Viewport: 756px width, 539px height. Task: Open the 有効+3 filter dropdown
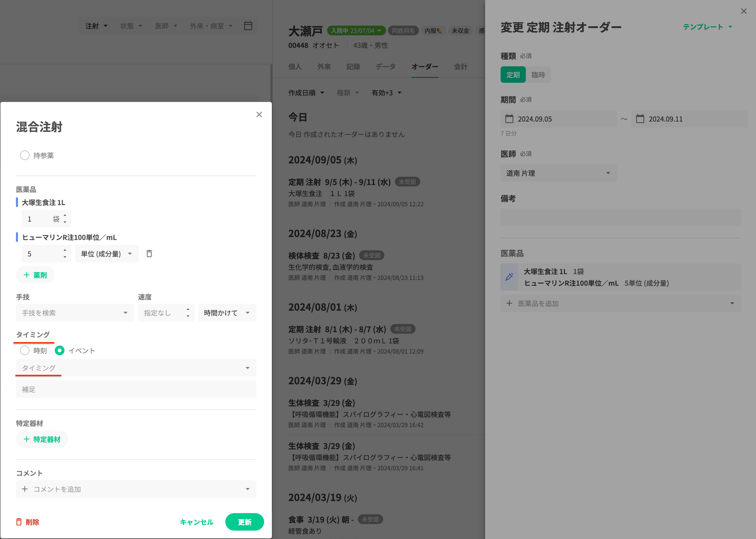pyautogui.click(x=387, y=93)
